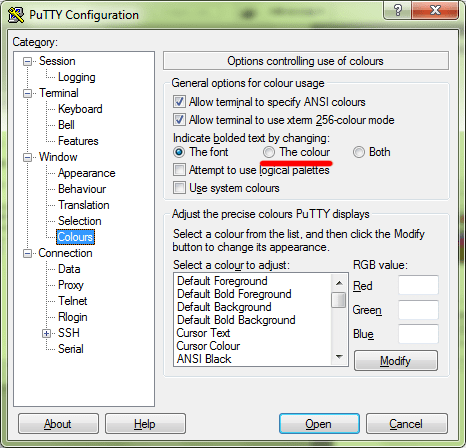Uncheck Allow terminal to specify ANSI colours

179,102
